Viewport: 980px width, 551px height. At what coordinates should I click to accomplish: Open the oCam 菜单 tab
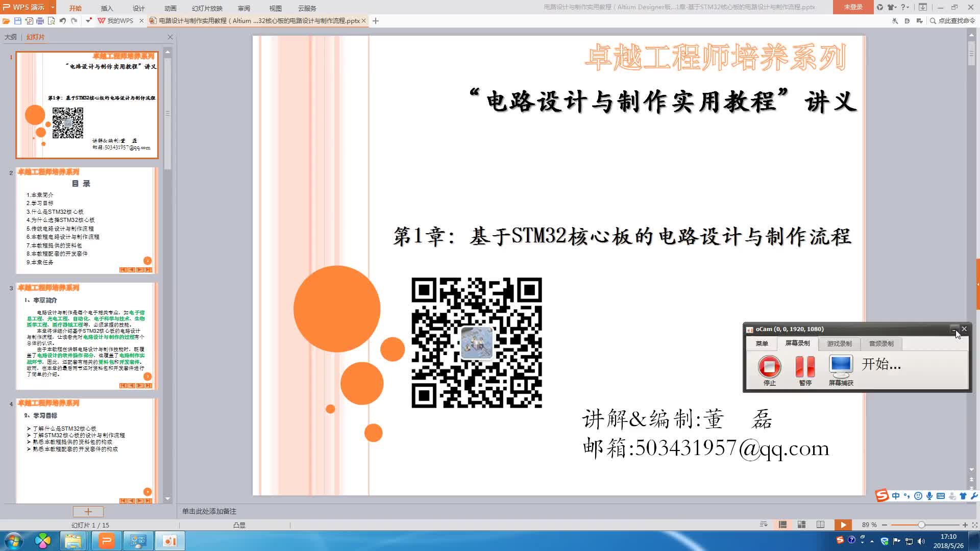tap(762, 344)
